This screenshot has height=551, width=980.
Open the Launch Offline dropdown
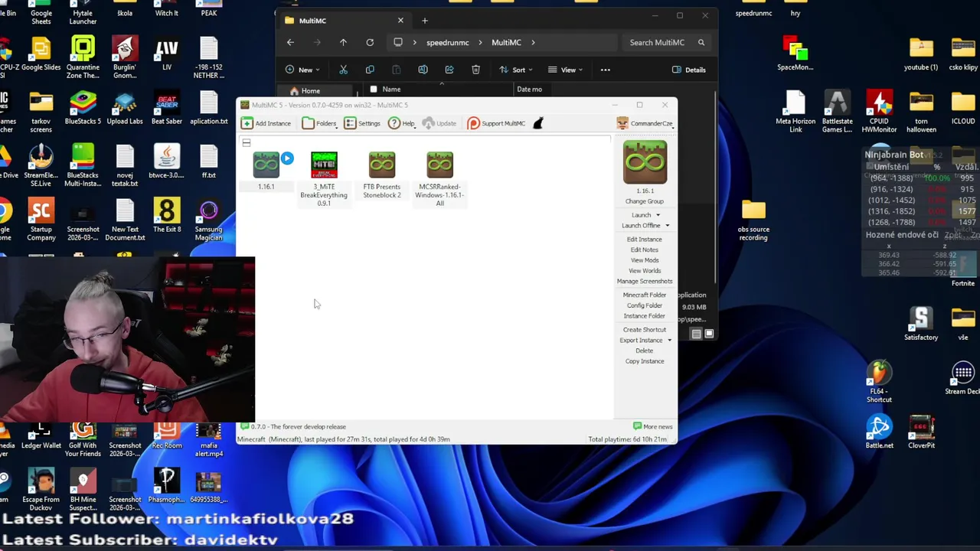coord(667,226)
